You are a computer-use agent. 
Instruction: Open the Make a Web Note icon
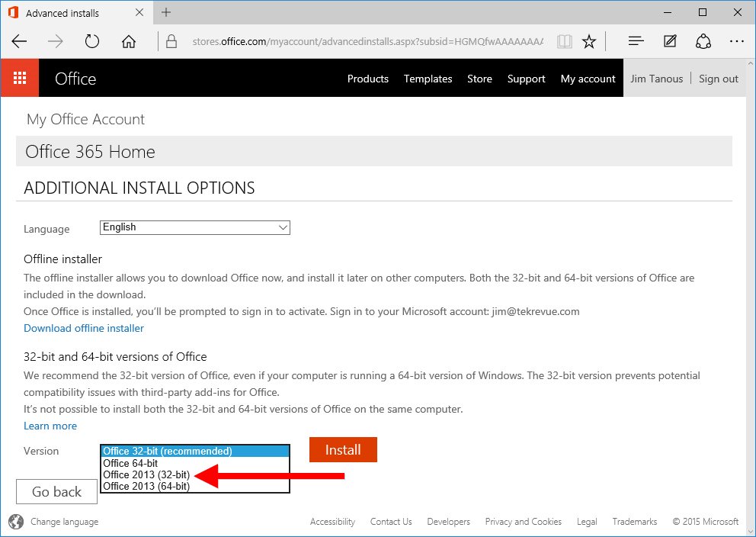point(670,41)
